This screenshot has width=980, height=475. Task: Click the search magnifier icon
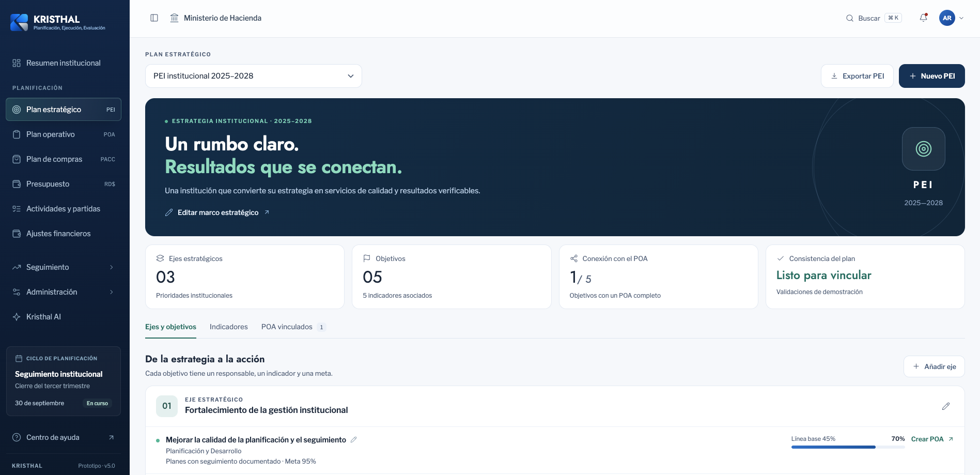click(x=849, y=18)
